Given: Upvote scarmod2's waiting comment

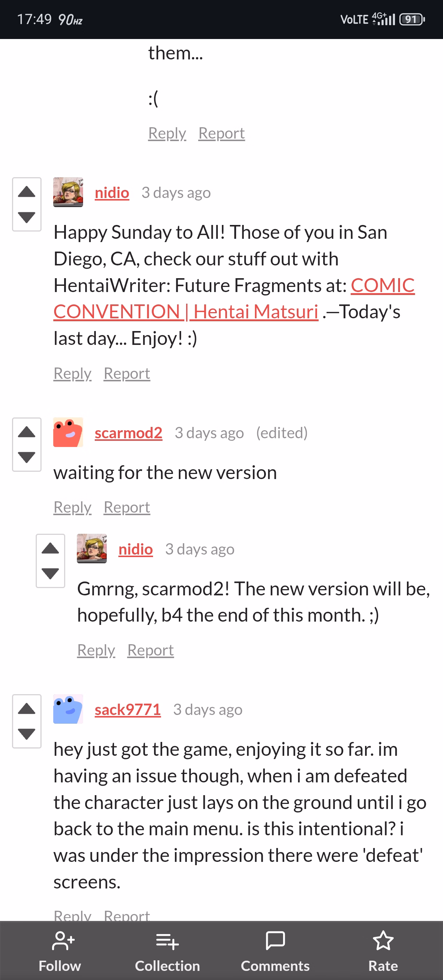Looking at the screenshot, I should (27, 432).
